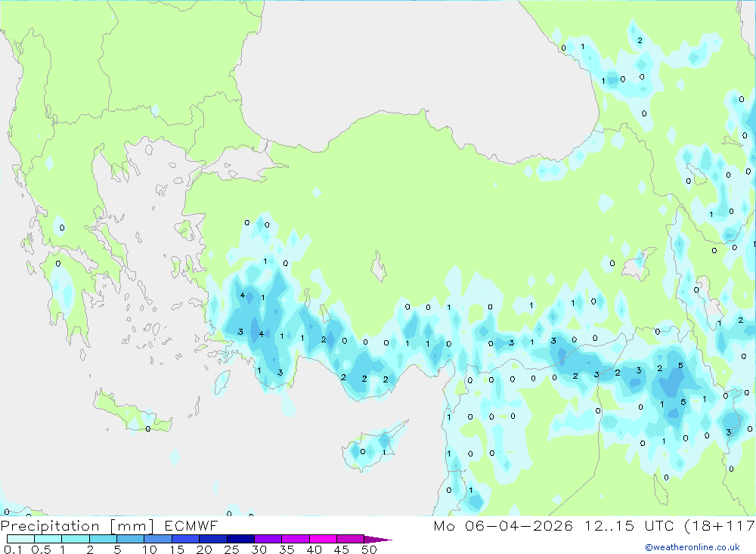
Task: Click the 'ECMWF' model label
Action: 191,526
